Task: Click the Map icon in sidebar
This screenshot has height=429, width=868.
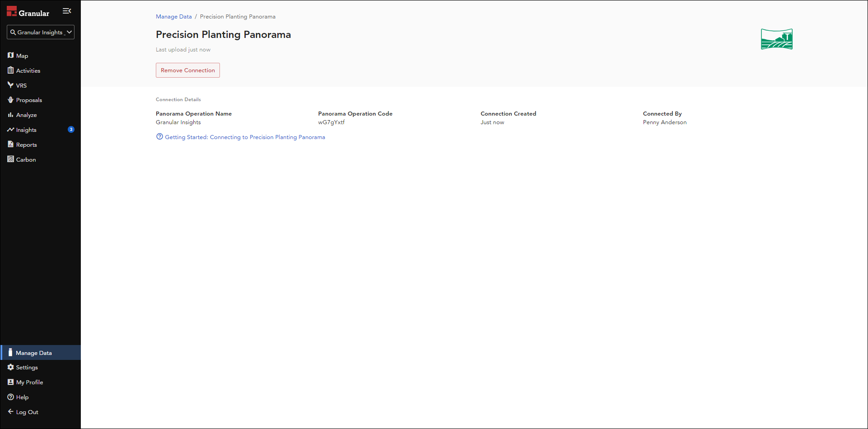Action: pos(10,55)
